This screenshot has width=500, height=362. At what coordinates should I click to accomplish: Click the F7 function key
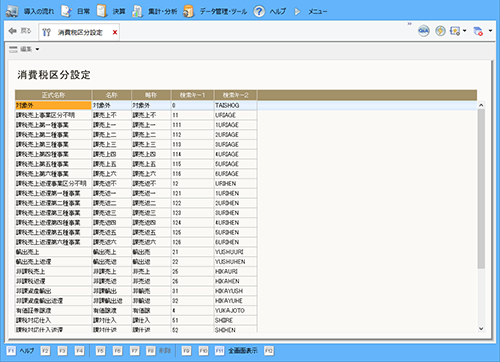coord(134,351)
